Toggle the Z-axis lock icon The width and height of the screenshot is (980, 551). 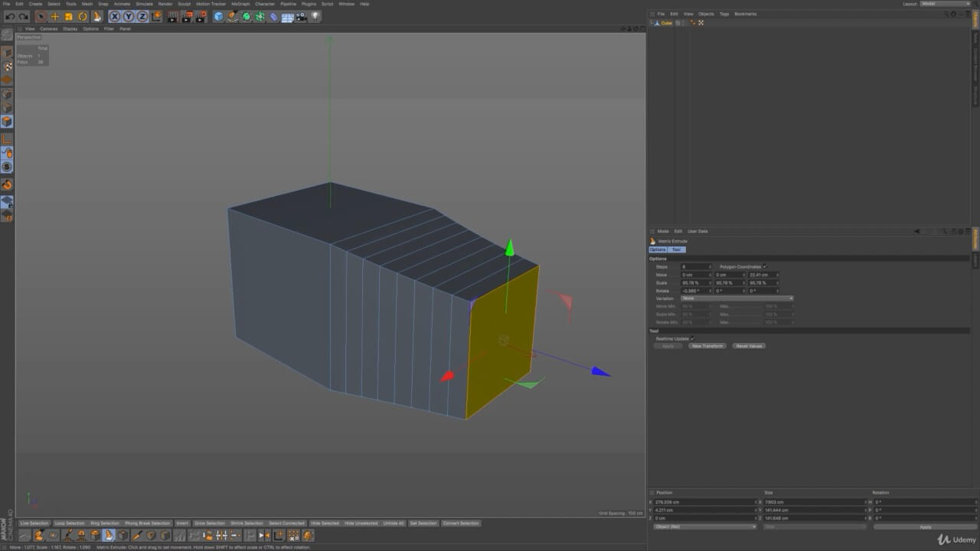(142, 16)
